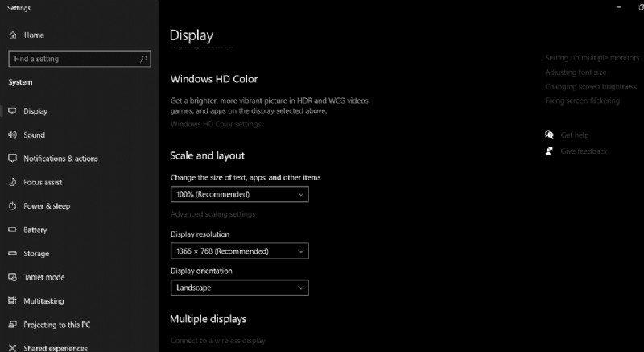Click the Multiple displays heading
This screenshot has width=644, height=352.
(208, 319)
